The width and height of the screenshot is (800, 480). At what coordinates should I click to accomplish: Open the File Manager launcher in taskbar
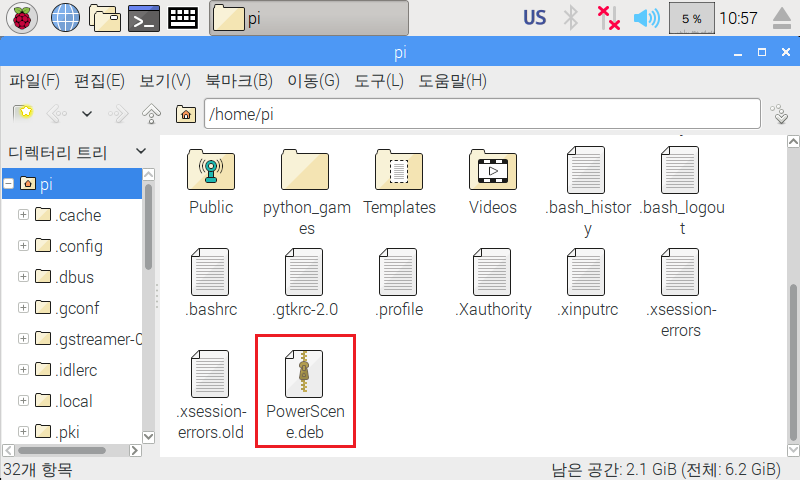point(105,18)
